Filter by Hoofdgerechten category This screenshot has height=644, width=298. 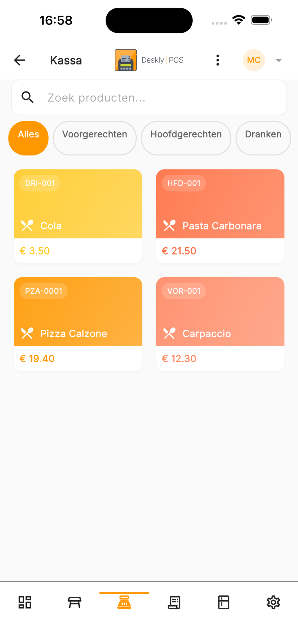(186, 138)
